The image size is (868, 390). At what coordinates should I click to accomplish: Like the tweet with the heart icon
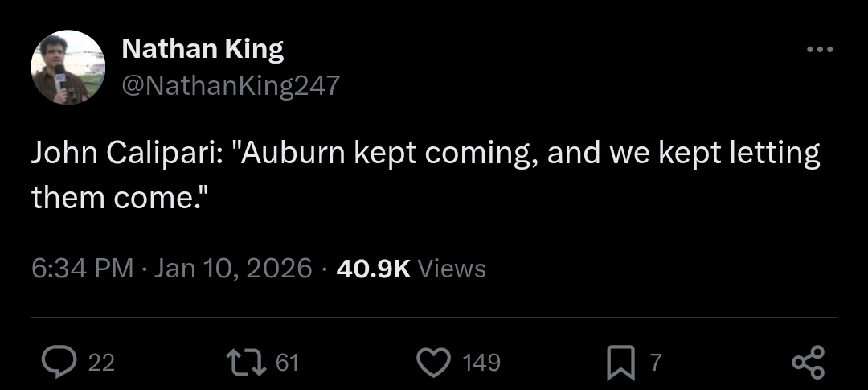tap(434, 363)
